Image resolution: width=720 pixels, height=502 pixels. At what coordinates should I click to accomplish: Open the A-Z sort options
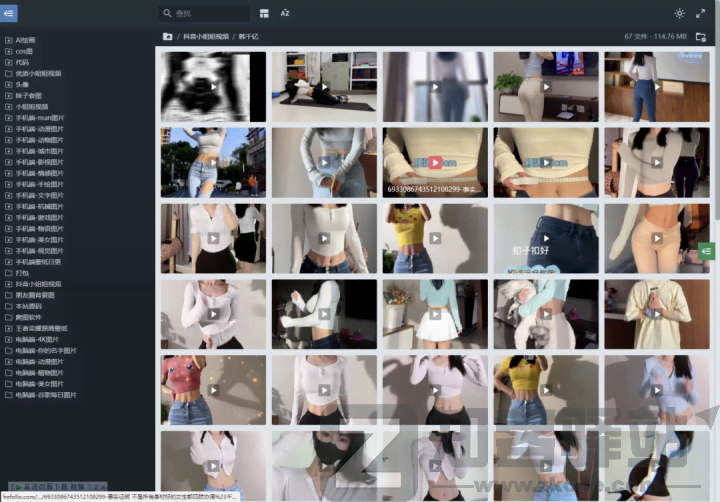(285, 14)
